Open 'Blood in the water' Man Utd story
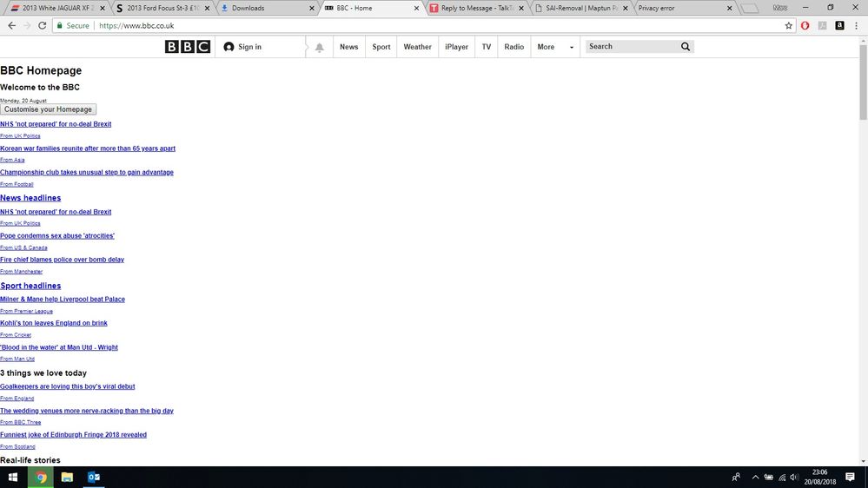The image size is (868, 488). [x=59, y=347]
